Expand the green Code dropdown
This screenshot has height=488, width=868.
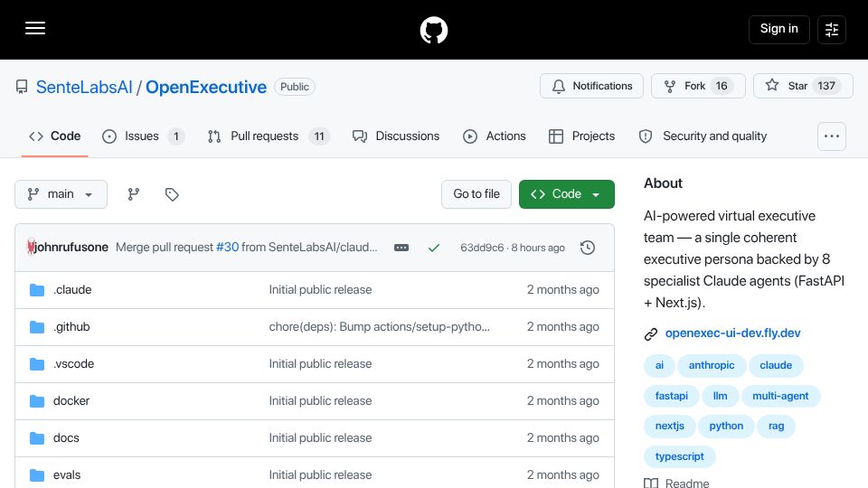tap(566, 194)
